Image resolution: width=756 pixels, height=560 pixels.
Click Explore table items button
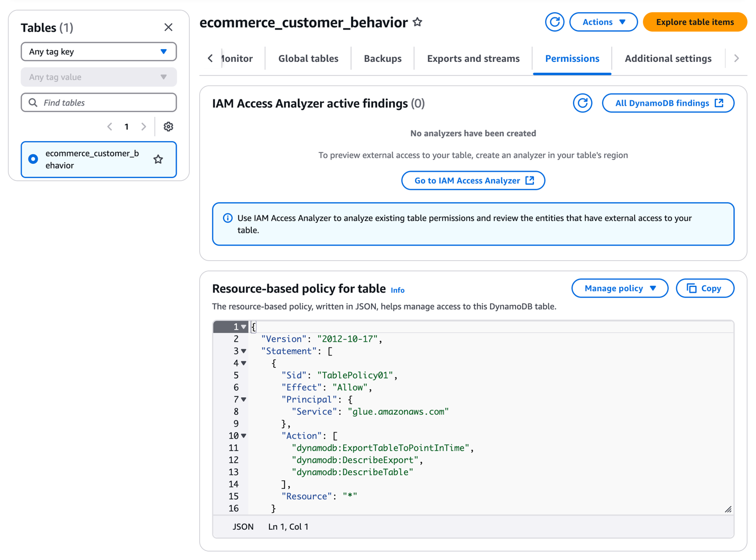[695, 22]
